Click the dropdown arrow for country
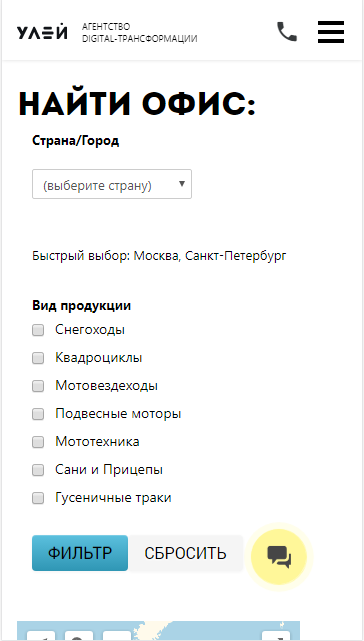Viewport: 364px width, 641px height. (182, 184)
